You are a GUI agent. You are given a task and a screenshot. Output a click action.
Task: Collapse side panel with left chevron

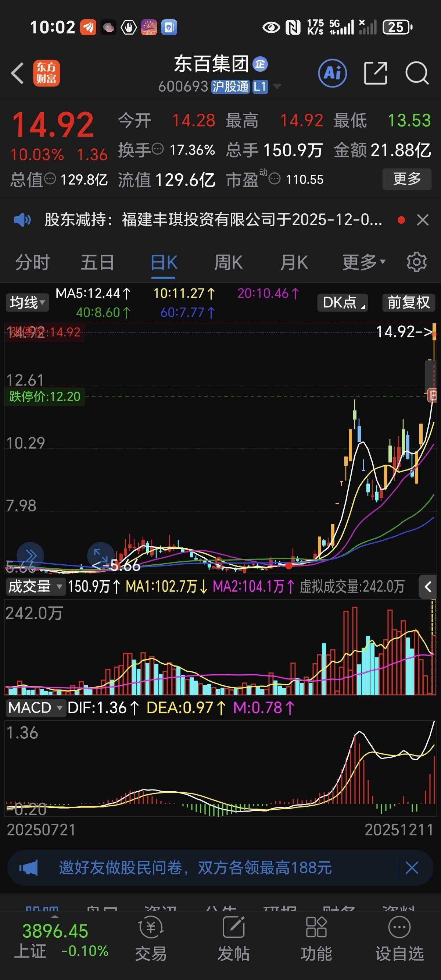tap(428, 587)
